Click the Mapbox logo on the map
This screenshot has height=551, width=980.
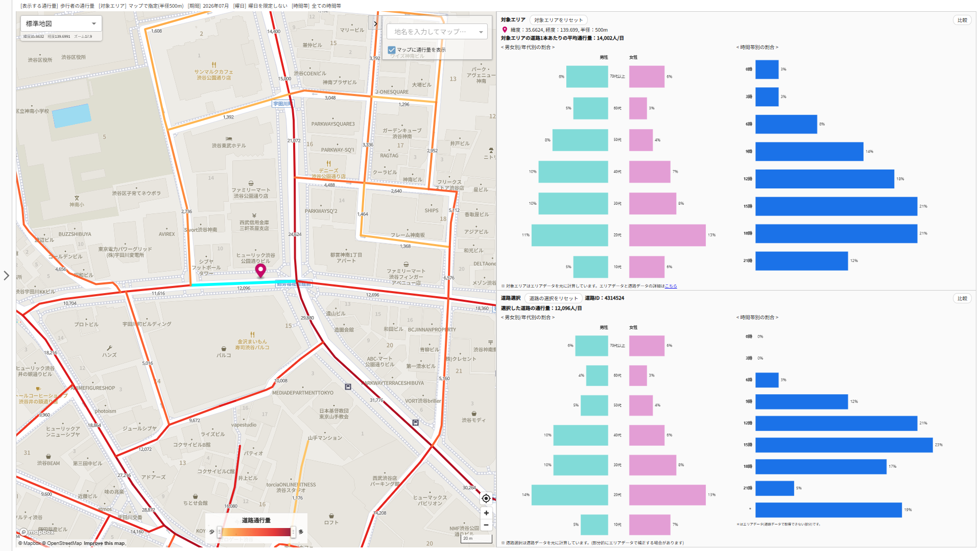point(36,532)
